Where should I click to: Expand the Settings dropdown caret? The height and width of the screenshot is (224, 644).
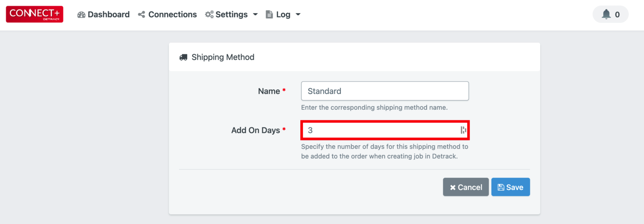click(x=255, y=14)
